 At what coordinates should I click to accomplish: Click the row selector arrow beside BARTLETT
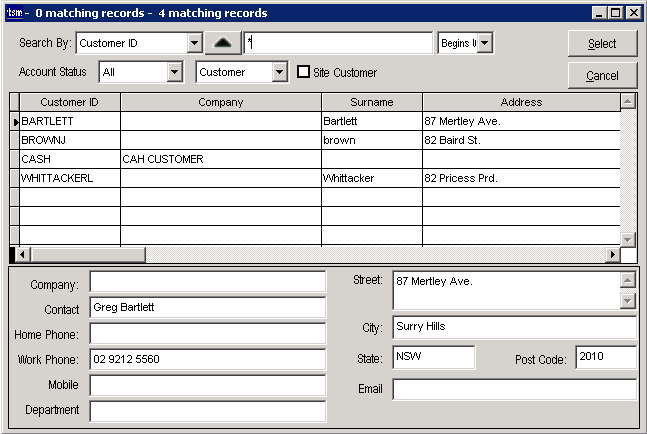pos(14,121)
